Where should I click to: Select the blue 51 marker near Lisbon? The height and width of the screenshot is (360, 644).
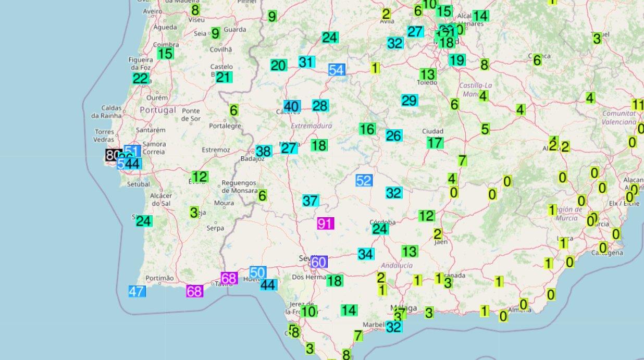[x=132, y=152]
